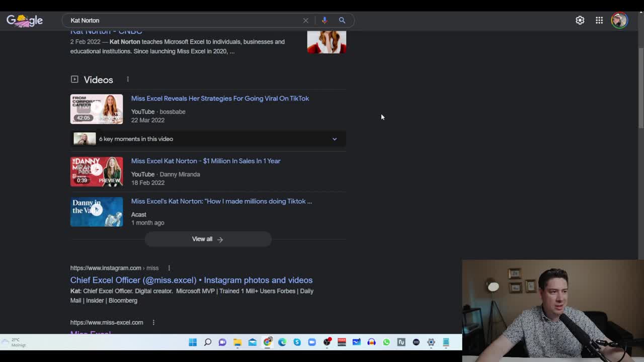Clear the search box with the X icon
Screen dimensions: 644x362
tap(305, 20)
